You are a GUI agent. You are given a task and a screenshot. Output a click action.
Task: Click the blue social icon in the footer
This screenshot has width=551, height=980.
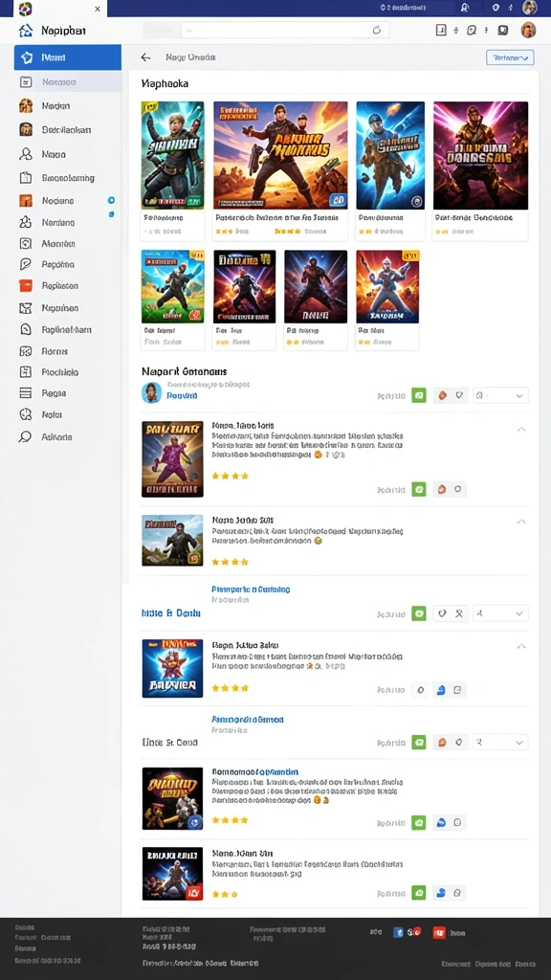398,932
